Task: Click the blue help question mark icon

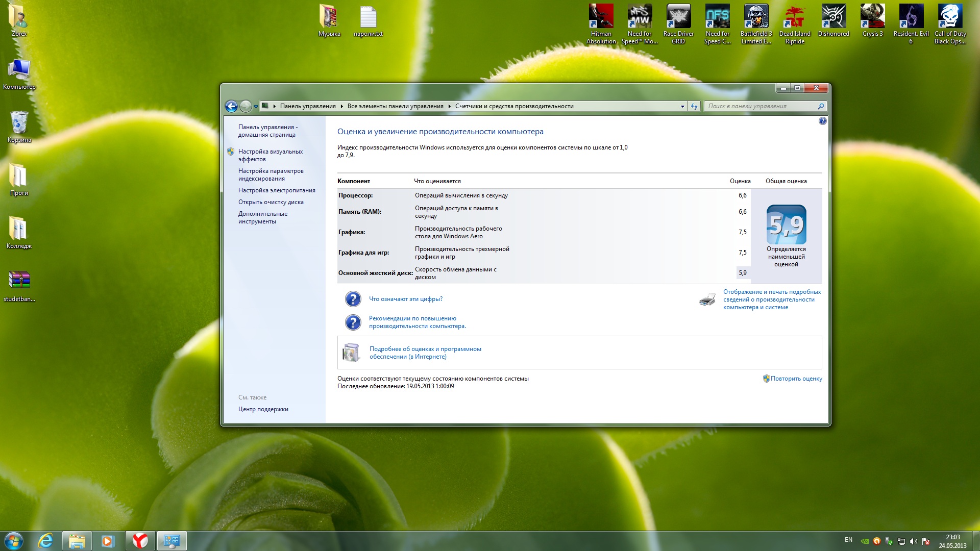Action: 822,121
